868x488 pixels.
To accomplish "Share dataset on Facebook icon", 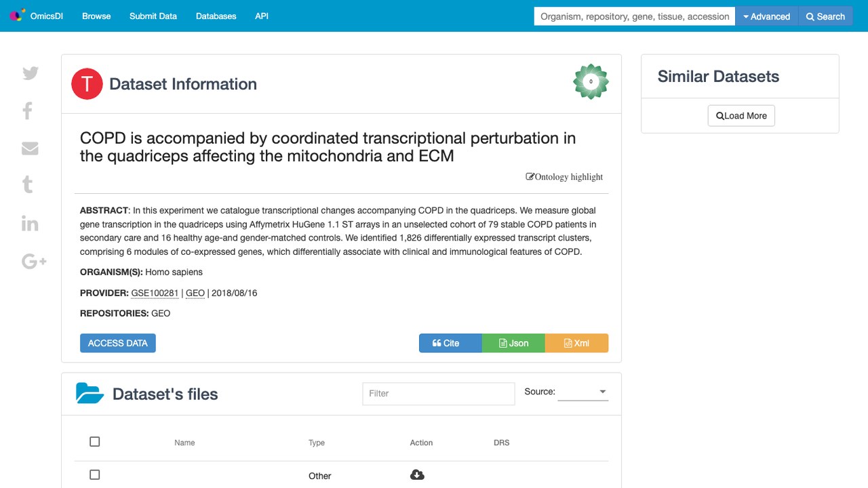I will [x=28, y=110].
